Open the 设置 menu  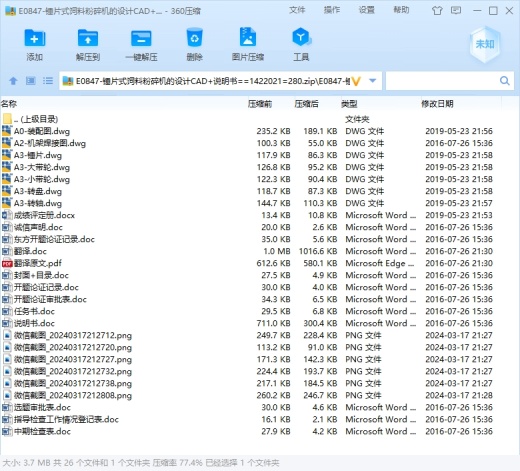tap(366, 10)
